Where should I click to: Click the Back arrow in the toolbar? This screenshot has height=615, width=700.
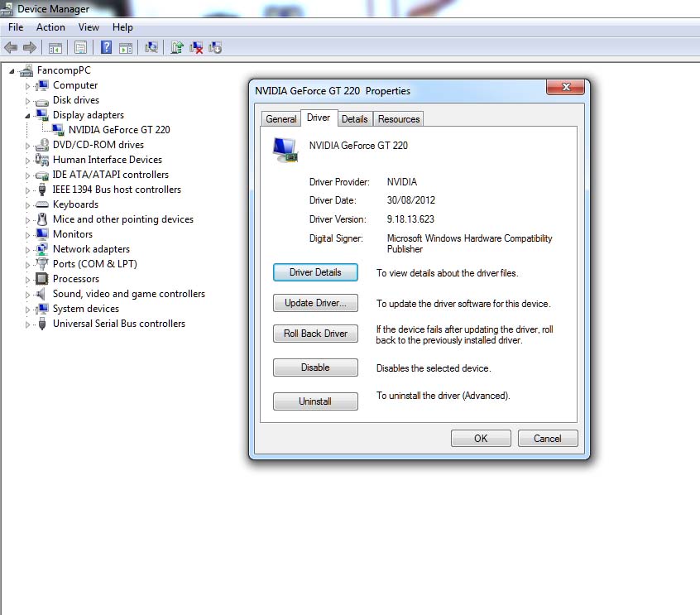[x=11, y=48]
